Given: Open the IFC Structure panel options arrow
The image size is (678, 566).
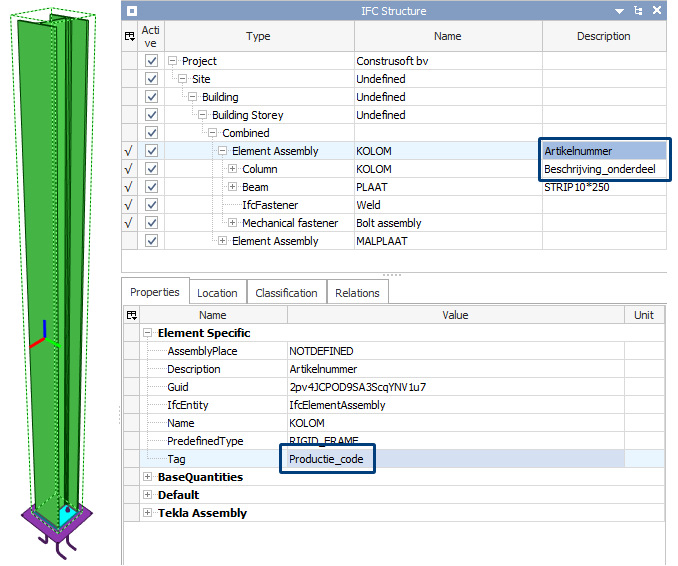Looking at the screenshot, I should coord(620,11).
